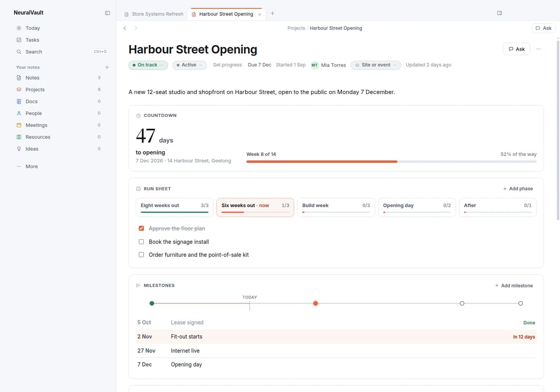Open the On track status dropdown
Image resolution: width=560 pixels, height=392 pixels.
click(148, 65)
